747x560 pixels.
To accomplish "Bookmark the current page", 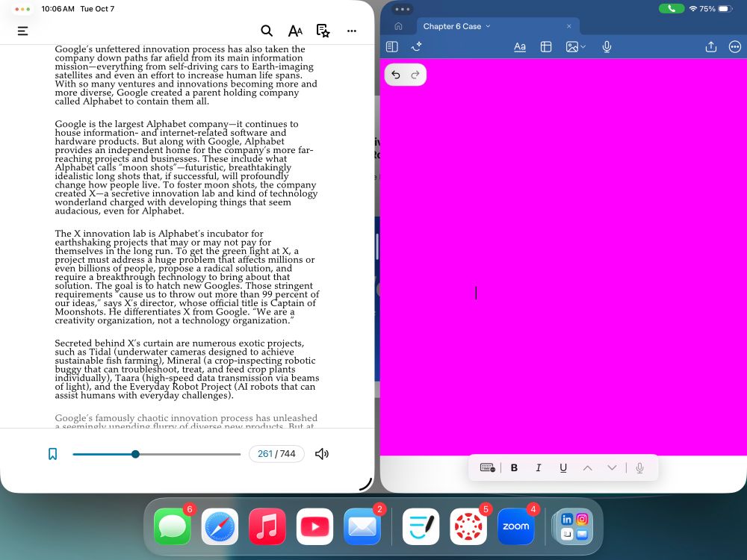I will point(52,454).
